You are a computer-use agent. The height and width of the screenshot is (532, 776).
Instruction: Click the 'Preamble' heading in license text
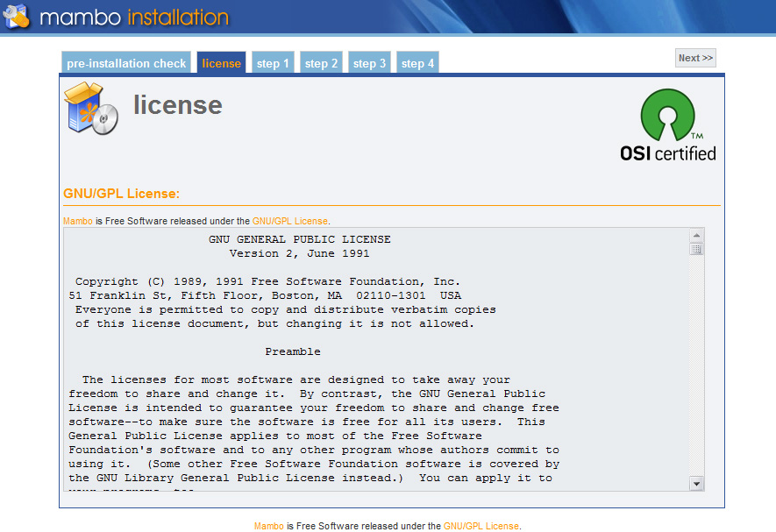293,351
